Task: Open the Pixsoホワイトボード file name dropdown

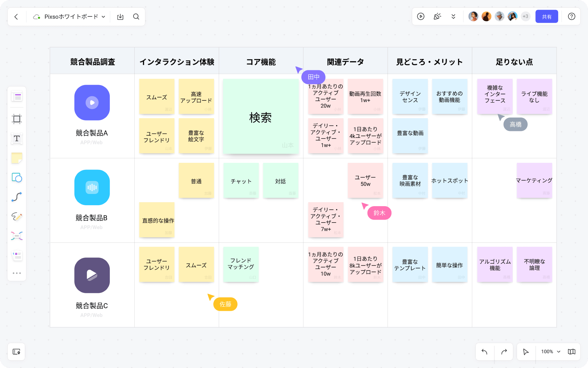Action: (69, 17)
